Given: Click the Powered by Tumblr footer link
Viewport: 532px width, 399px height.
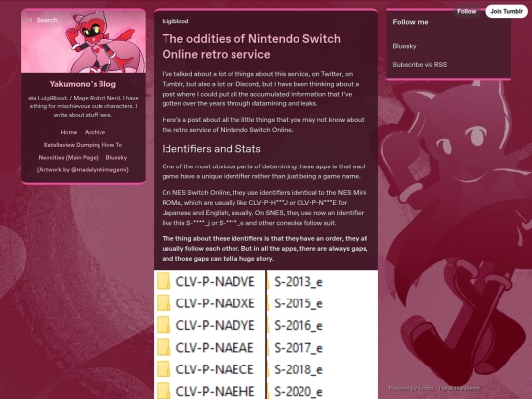Looking at the screenshot, I should [x=411, y=388].
